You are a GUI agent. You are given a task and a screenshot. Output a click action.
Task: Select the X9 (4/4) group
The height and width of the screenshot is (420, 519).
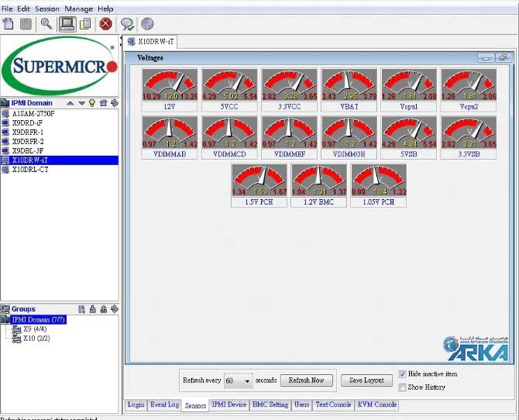(x=35, y=329)
